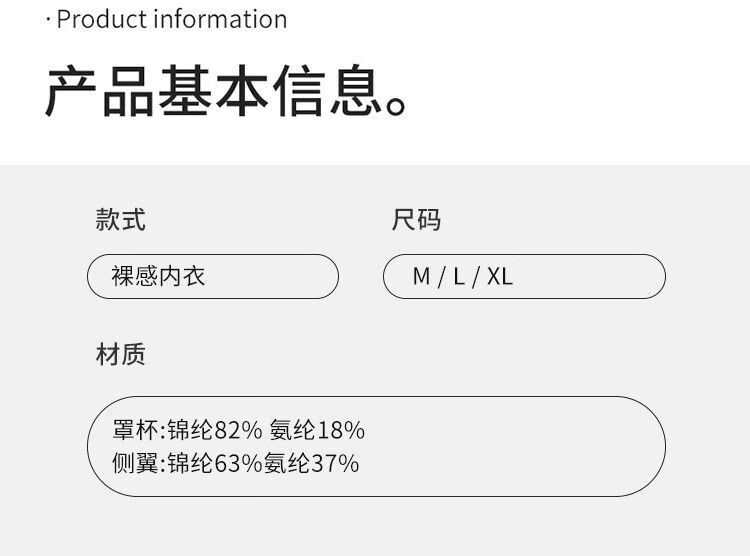
Task: Select the 款式 label
Action: (x=121, y=220)
